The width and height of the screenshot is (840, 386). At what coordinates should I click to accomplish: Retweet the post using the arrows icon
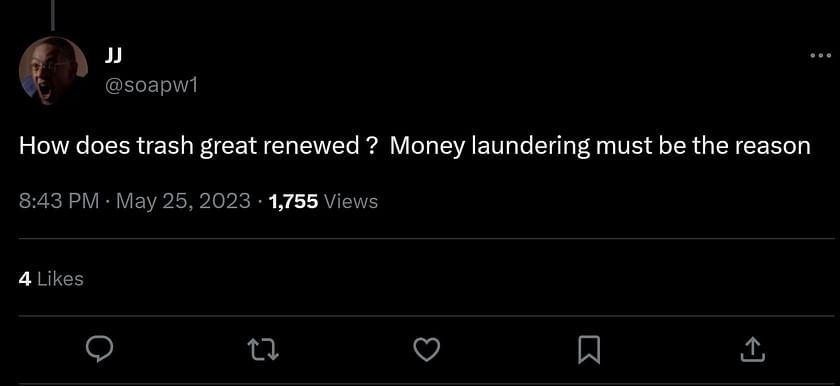click(263, 351)
